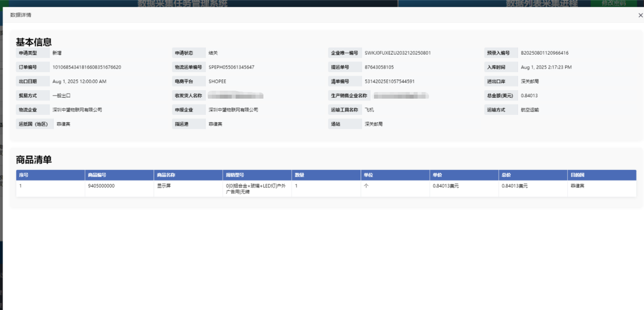Click the 序号 column header

pyautogui.click(x=24, y=175)
